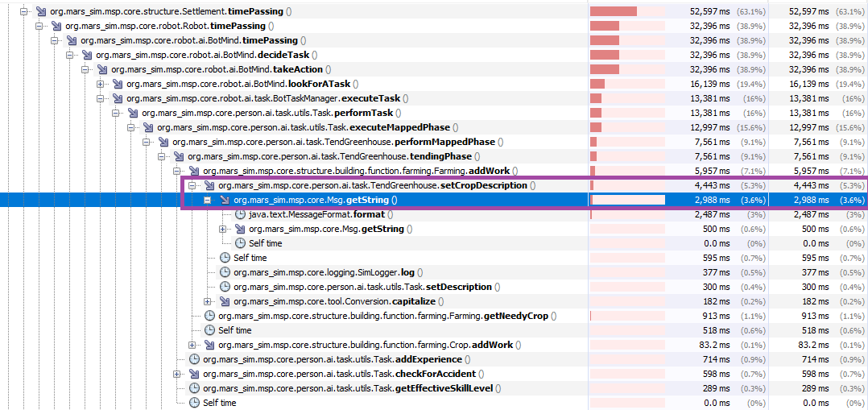
Task: Collapse the setCropDescription node
Action: tap(192, 185)
